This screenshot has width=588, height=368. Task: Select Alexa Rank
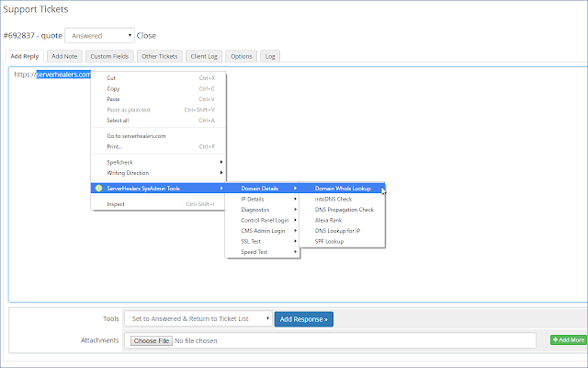[343, 220]
